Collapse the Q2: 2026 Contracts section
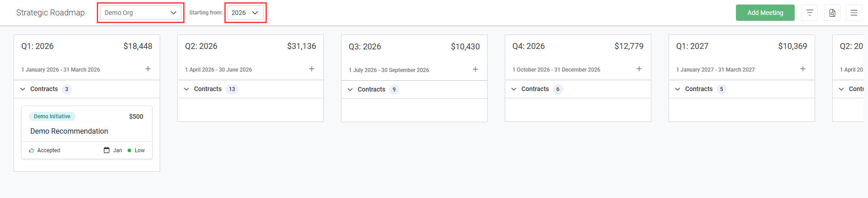 [x=187, y=89]
